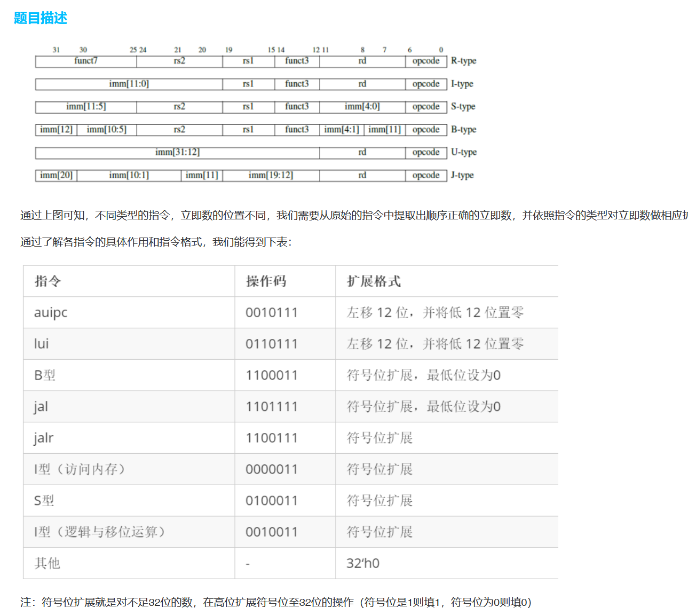Click the 32'h0 cell in the last row
Viewport: 688px width, 616px height.
[x=363, y=564]
